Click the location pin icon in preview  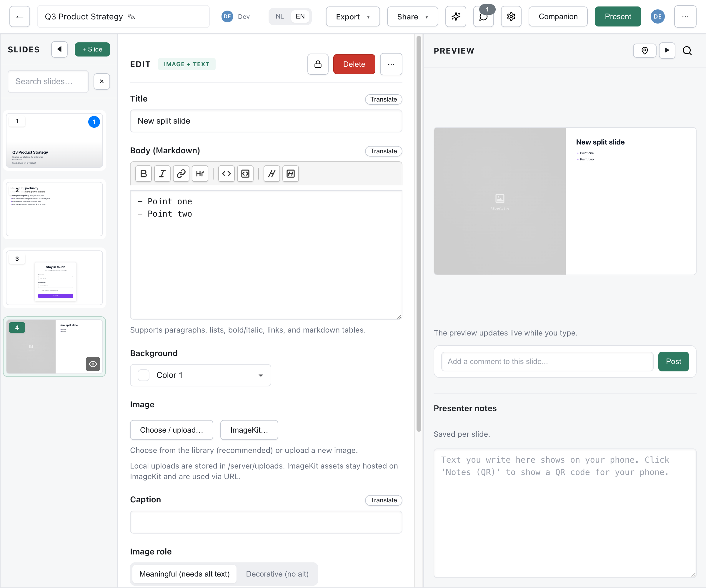tap(645, 50)
